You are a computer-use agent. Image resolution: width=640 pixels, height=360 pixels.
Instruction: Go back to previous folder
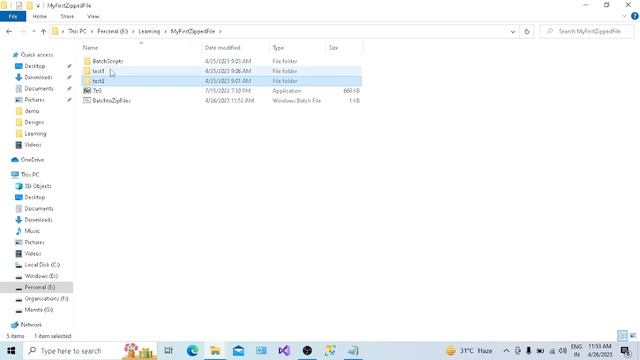(9, 31)
